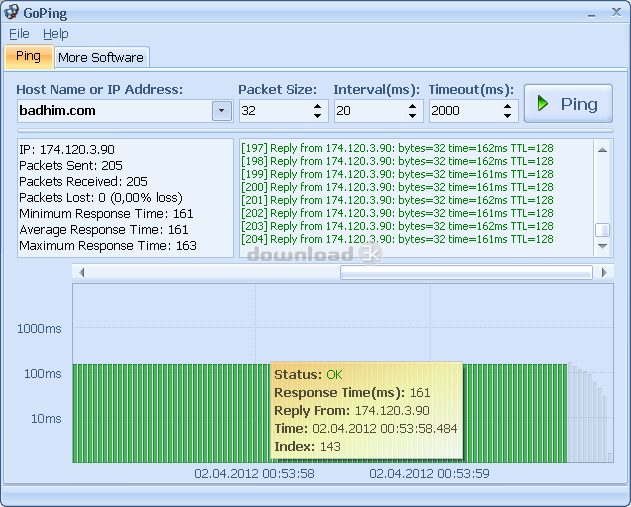Screen dimensions: 631x507
Task: Switch to the More Software tab
Action: coord(100,57)
